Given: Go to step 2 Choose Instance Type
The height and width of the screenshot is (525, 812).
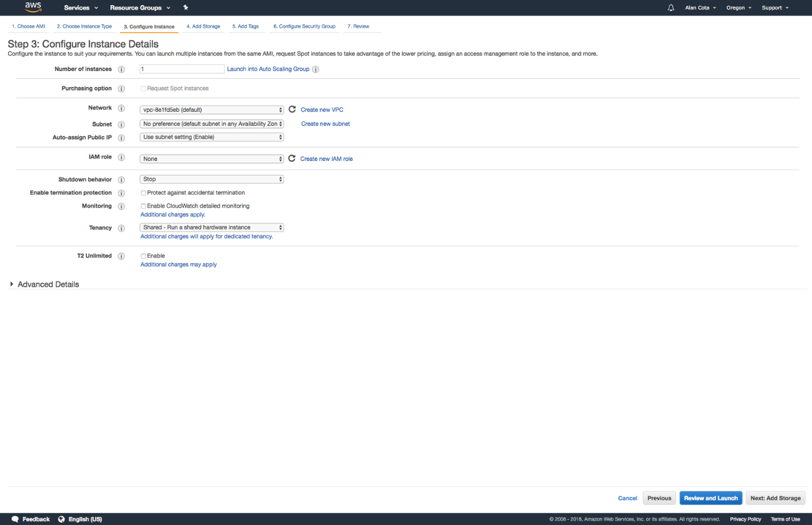Looking at the screenshot, I should point(85,26).
